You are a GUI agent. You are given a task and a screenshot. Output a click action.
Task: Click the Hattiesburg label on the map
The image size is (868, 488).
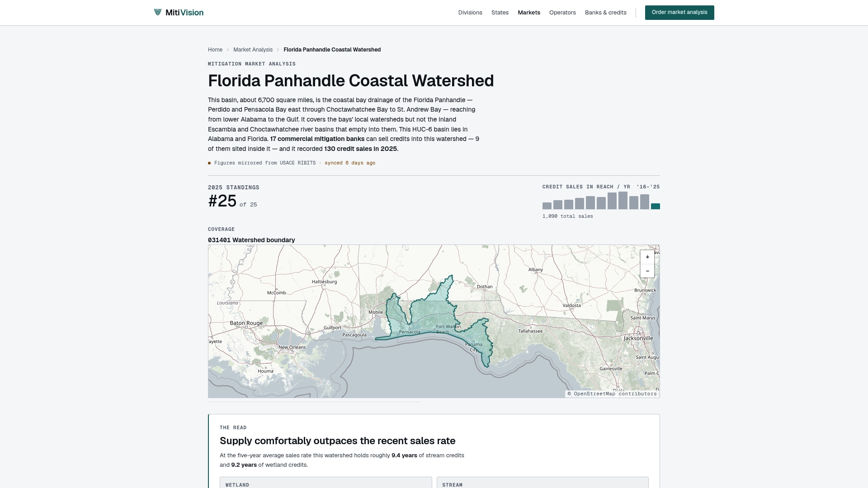324,282
